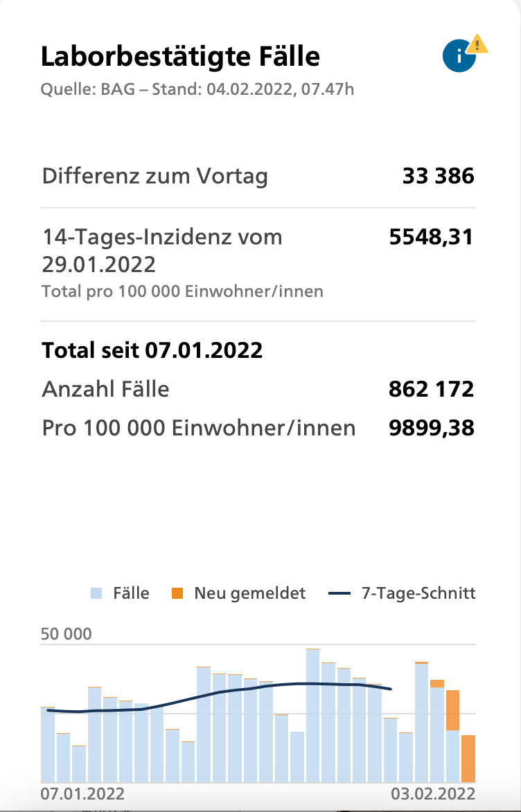Image resolution: width=521 pixels, height=812 pixels.
Task: Click the yellow warning triangle icon
Action: tap(477, 44)
